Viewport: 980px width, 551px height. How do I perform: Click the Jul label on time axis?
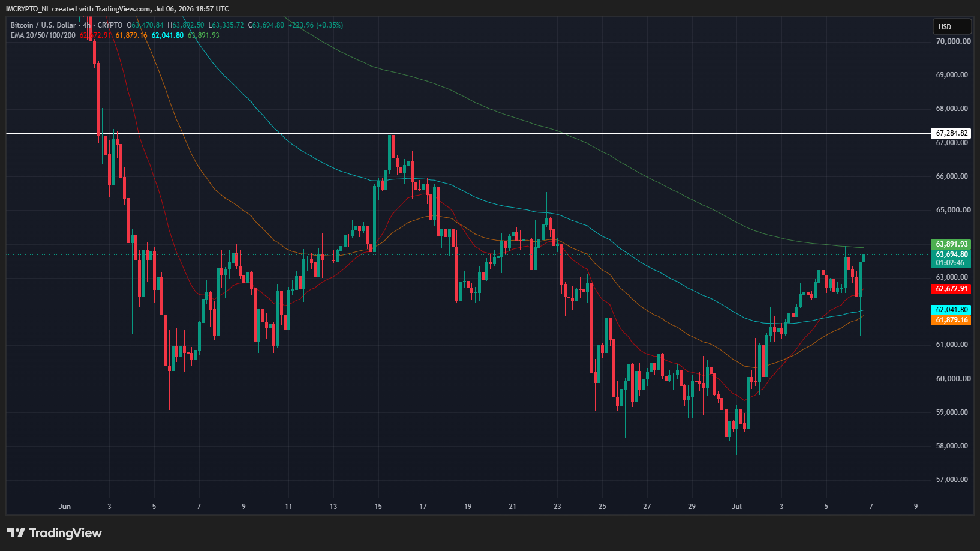736,507
